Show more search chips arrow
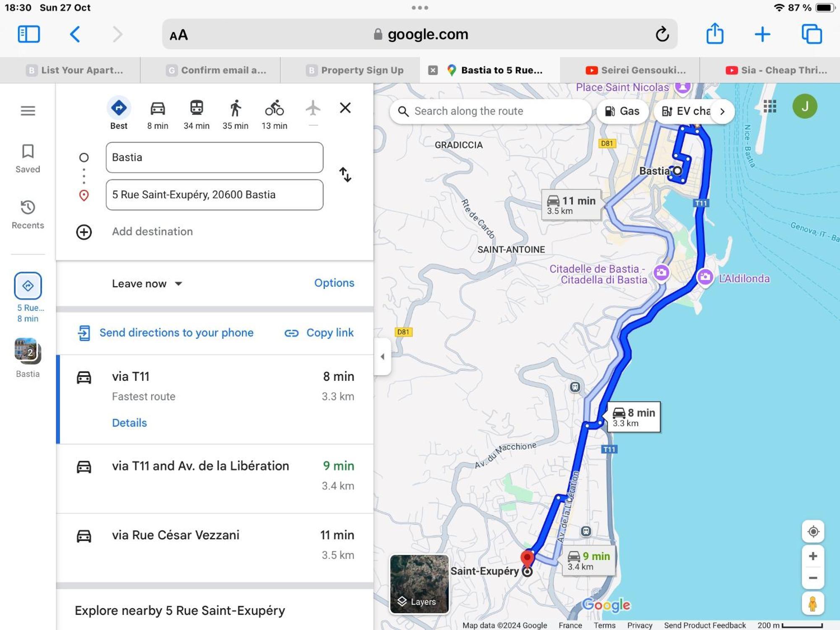The height and width of the screenshot is (630, 840). click(722, 111)
